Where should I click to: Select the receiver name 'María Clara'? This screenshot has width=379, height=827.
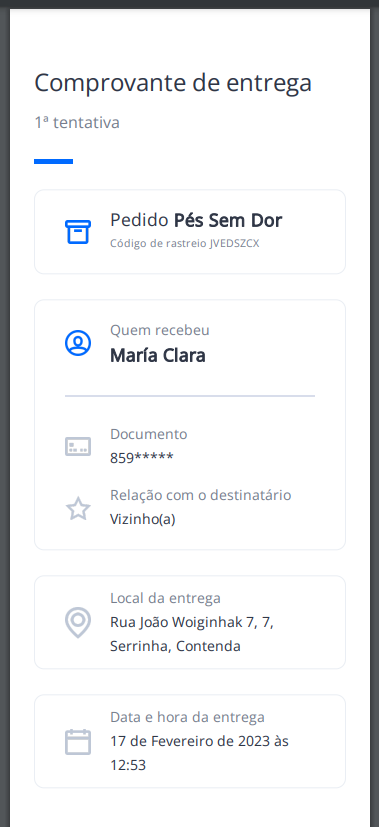pos(158,356)
